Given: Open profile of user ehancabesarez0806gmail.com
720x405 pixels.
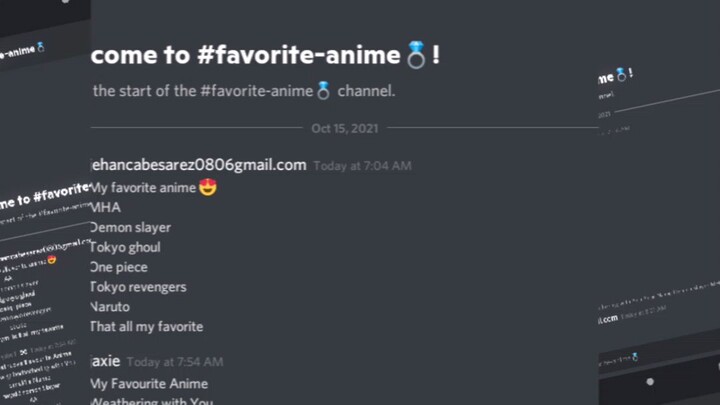Looking at the screenshot, I should click(198, 165).
